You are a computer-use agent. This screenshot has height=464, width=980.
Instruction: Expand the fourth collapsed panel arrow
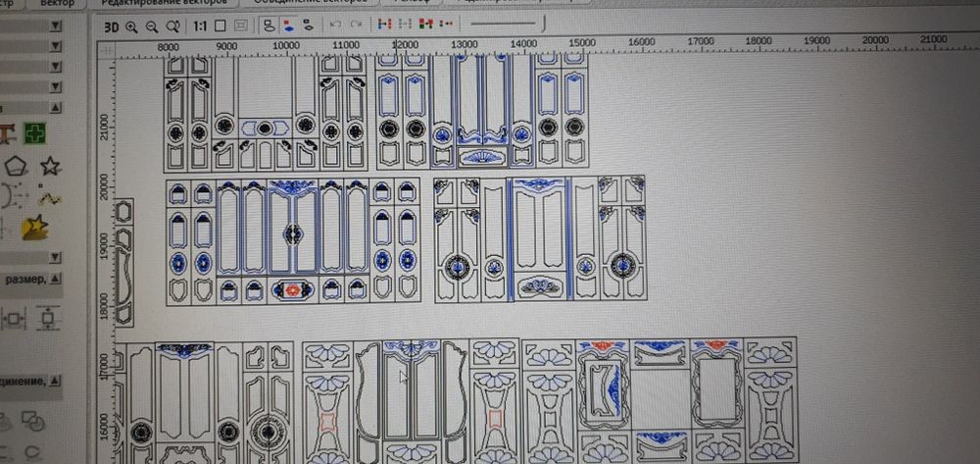coord(56,86)
